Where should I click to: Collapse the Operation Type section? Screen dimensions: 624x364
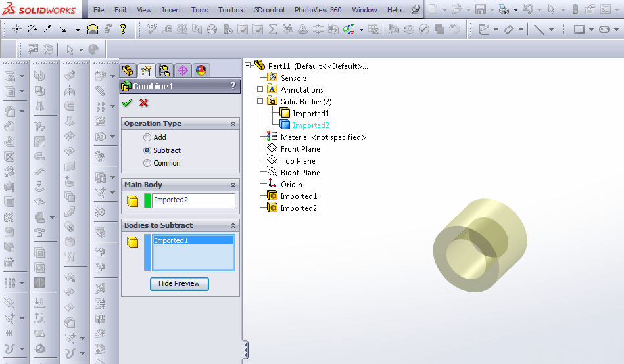pyautogui.click(x=233, y=124)
